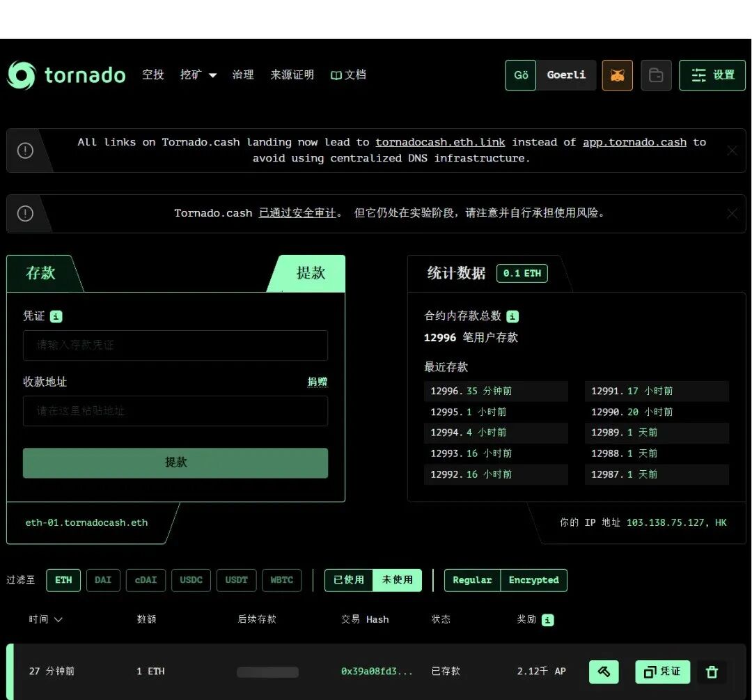752x700 pixels.
Task: Open the MetaMask fox wallet icon
Action: [x=617, y=75]
